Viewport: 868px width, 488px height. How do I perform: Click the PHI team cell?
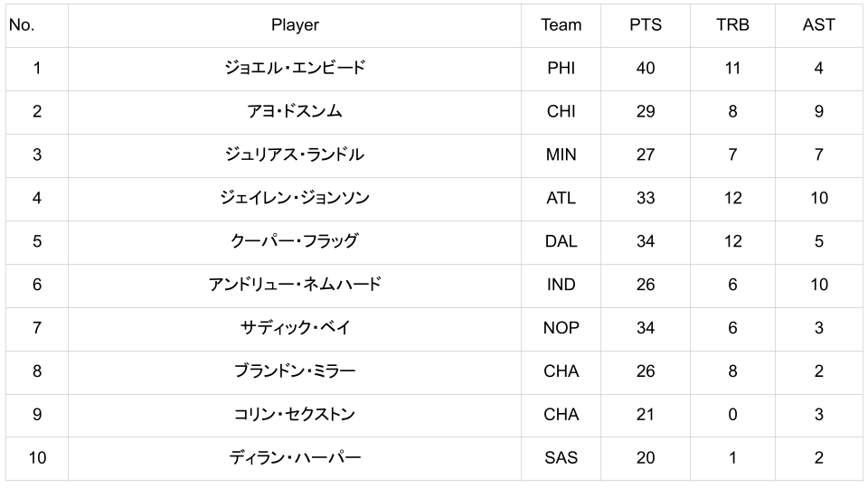click(x=561, y=68)
